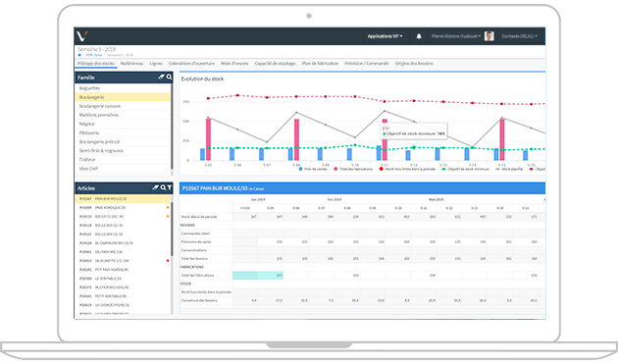
Task: Click the Couverture des besoins row label
Action: point(199,300)
